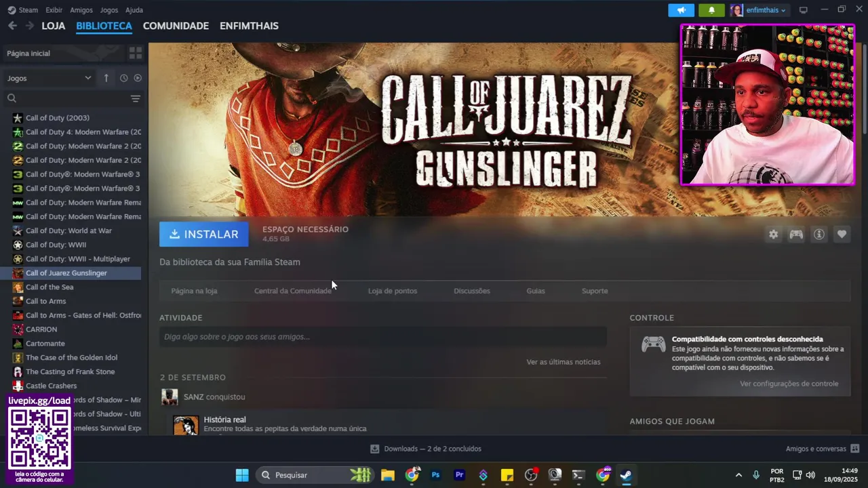Open the Downloads status link
868x488 pixels.
(426, 449)
